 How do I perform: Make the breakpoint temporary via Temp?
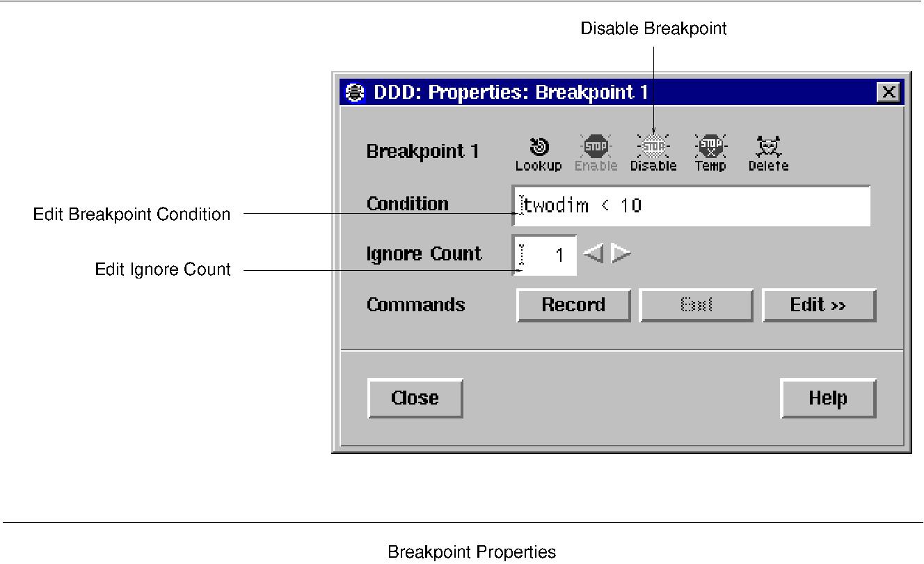pyautogui.click(x=710, y=148)
